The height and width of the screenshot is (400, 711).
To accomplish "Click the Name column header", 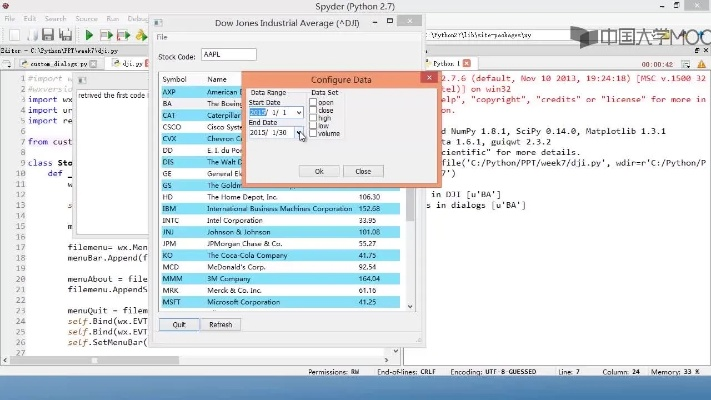I will 217,79.
